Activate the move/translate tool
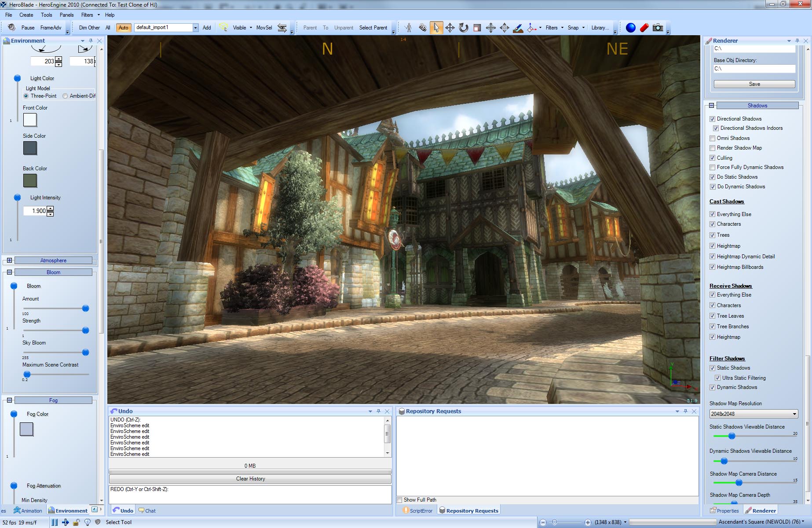Image resolution: width=812 pixels, height=528 pixels. [450, 28]
